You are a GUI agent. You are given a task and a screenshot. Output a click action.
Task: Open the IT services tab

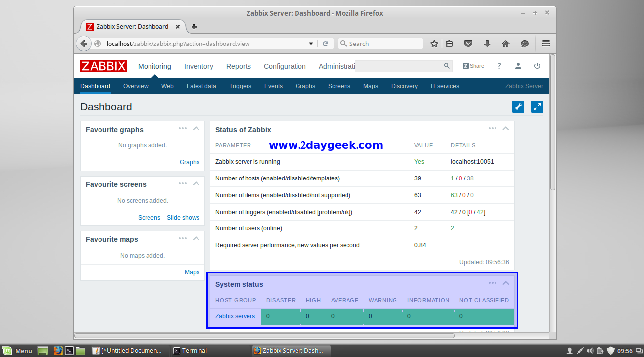pyautogui.click(x=445, y=86)
